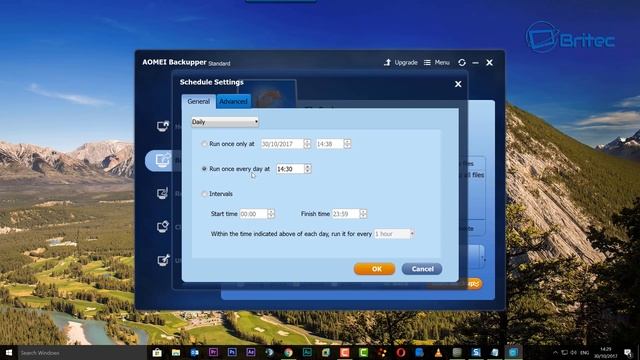Launch Premiere Pro from taskbar
The image size is (640, 360).
pos(213,352)
